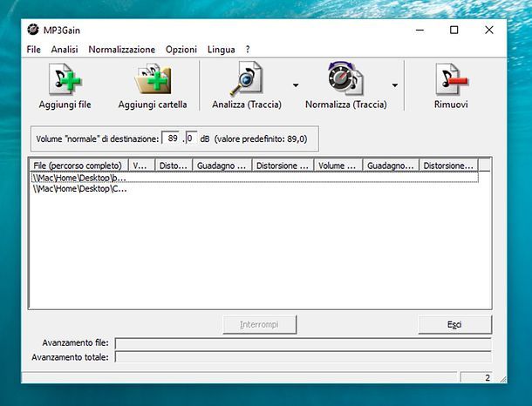Click the target volume field showing 89

point(171,139)
